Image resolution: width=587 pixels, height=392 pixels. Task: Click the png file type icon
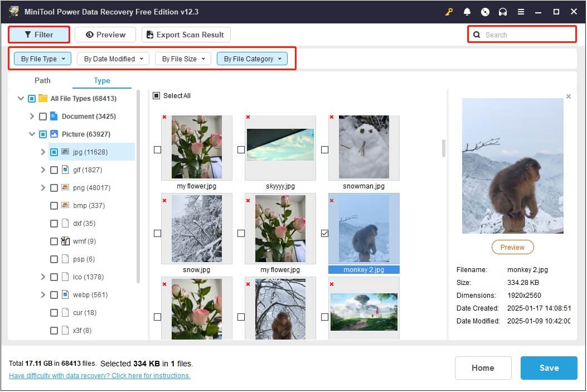[x=65, y=187]
